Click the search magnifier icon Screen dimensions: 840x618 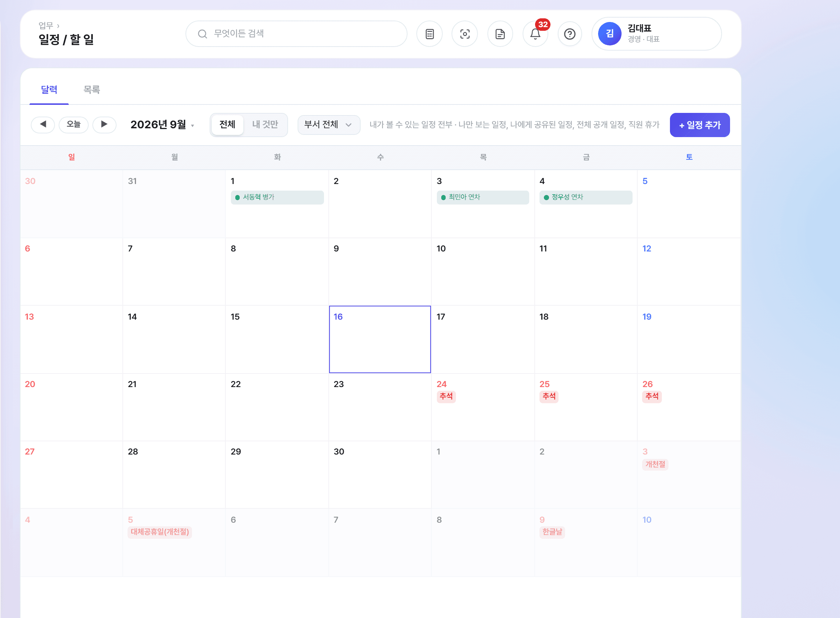pyautogui.click(x=202, y=34)
